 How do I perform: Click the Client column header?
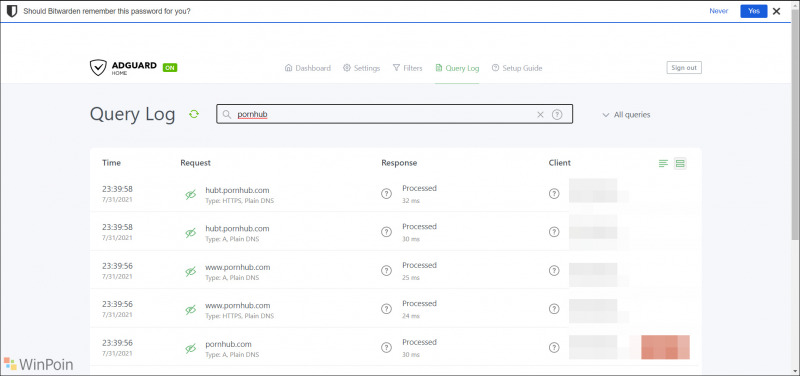(x=560, y=163)
